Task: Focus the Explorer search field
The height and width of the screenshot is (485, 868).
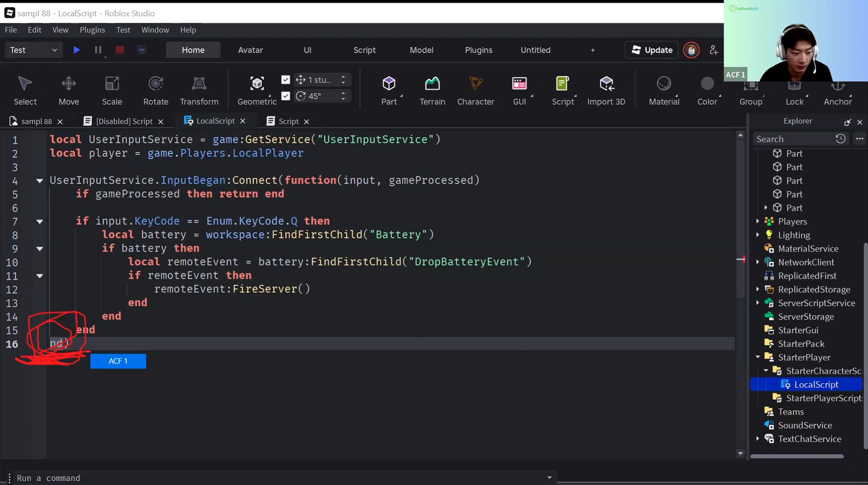Action: pyautogui.click(x=794, y=139)
